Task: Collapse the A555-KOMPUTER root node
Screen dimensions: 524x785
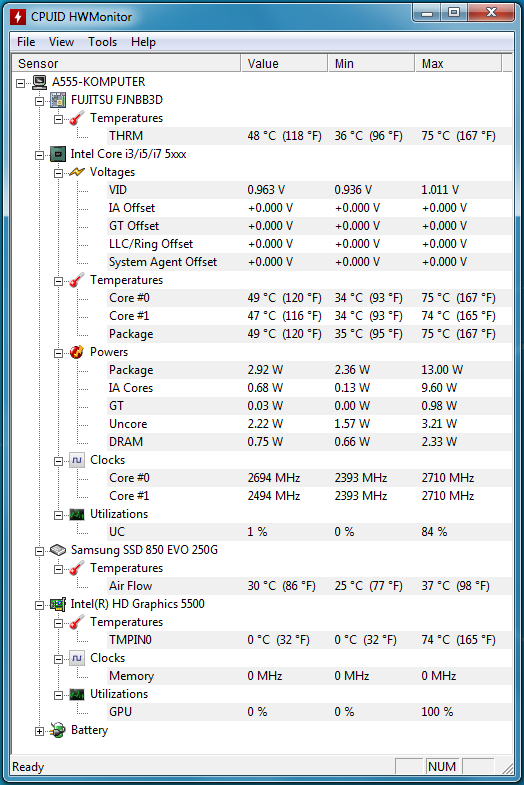Action: (x=21, y=83)
